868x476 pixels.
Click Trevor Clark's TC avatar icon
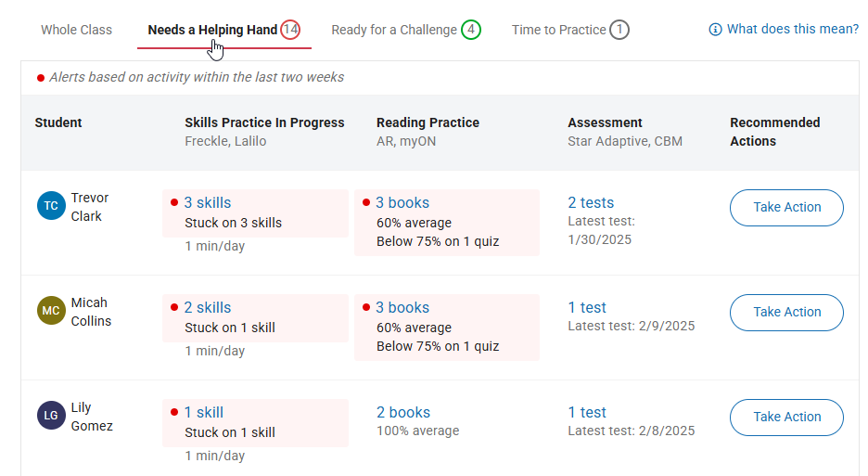point(51,206)
